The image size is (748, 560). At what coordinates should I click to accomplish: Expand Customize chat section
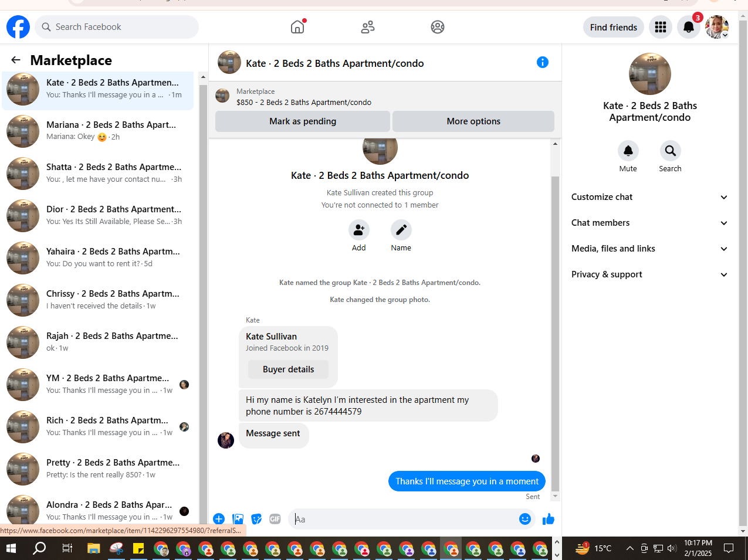click(x=649, y=197)
